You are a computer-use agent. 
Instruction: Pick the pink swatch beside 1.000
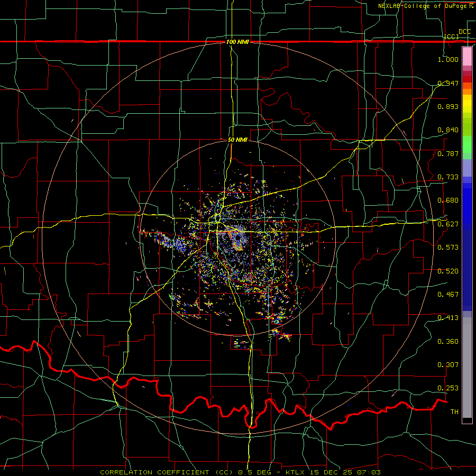pos(467,58)
